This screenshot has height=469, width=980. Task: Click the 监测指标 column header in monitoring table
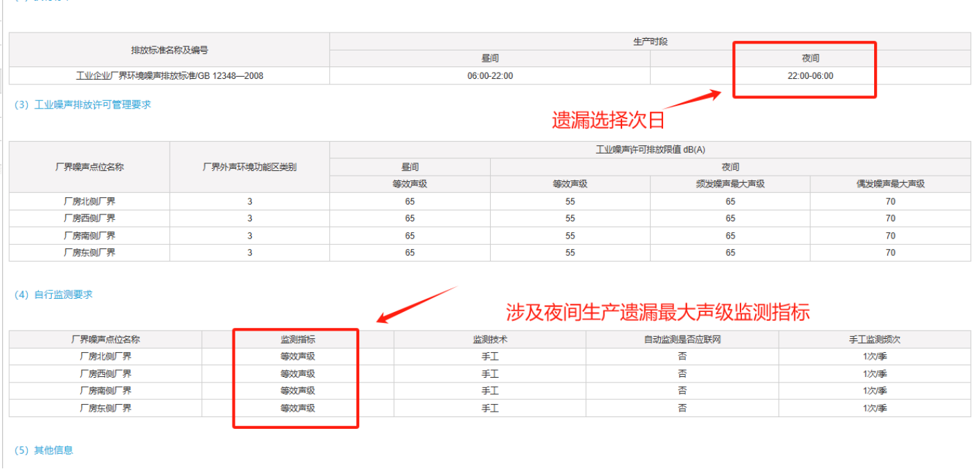coord(296,339)
